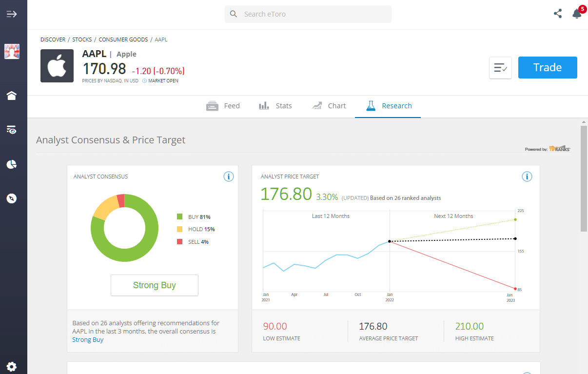Screen dimensions: 588x374
Task: Click the large 176.80 price target figure
Action: 286,194
